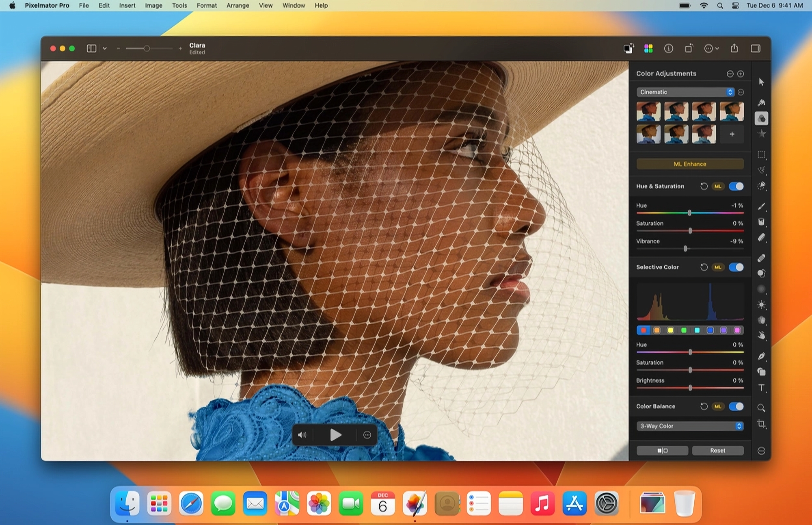Screen dimensions: 812x525
Task: Mute the video with speaker icon
Action: pos(302,435)
